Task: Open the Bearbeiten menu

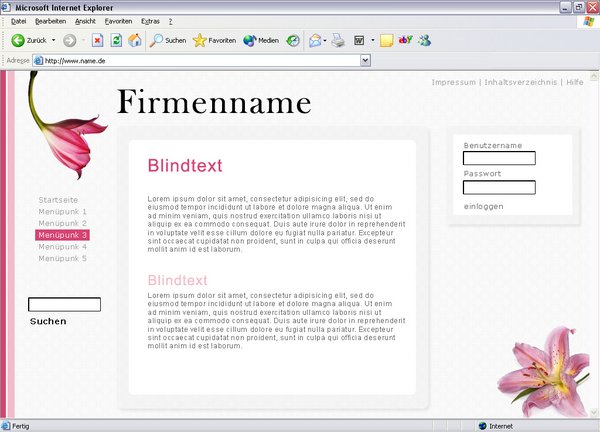Action: point(51,21)
